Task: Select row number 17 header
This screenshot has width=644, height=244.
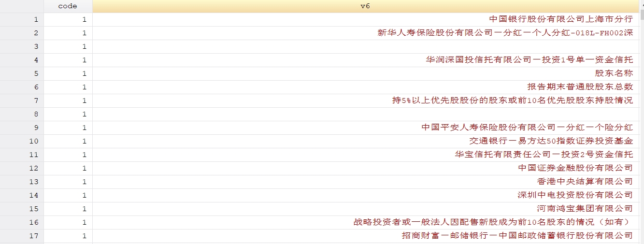Action: [x=22, y=236]
